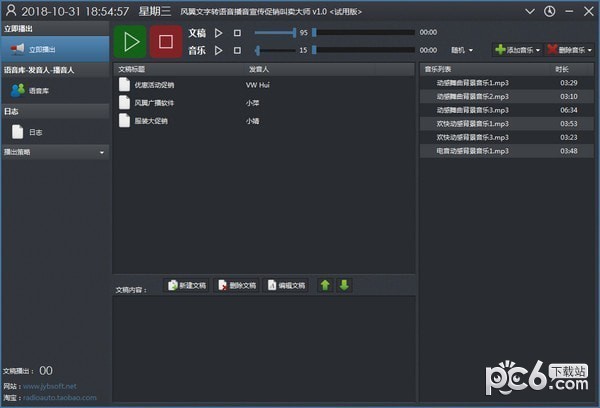Select 动感舞曲背景音乐3.mp3 in music list
This screenshot has height=408, width=600.
pyautogui.click(x=472, y=109)
